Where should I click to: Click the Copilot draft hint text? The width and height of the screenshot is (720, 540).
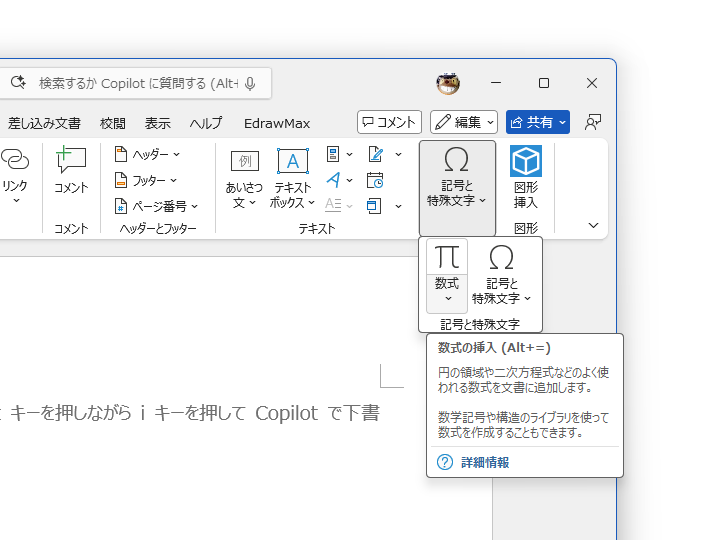pos(190,413)
